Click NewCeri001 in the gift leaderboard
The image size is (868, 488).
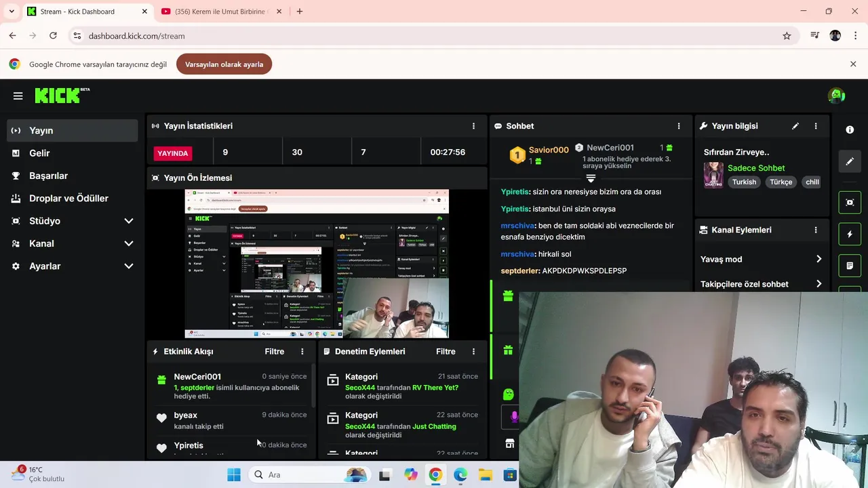(610, 147)
